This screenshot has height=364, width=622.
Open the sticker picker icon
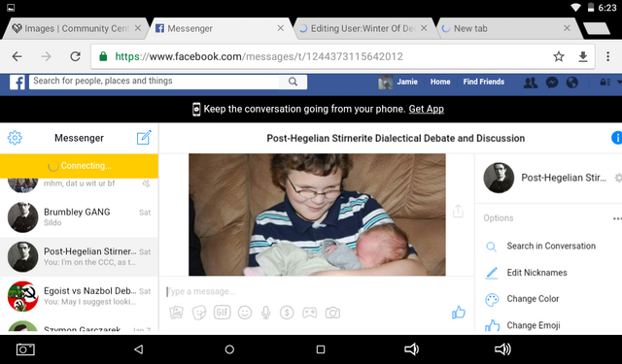(199, 313)
